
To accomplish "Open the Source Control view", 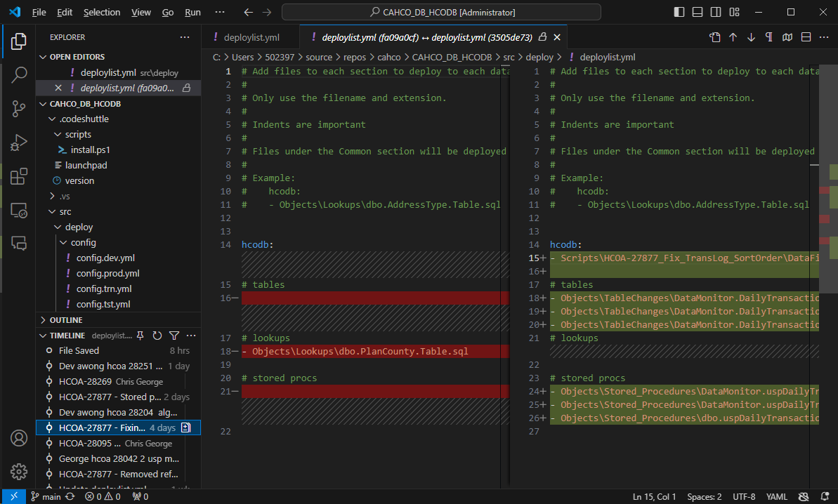I will coord(19,109).
